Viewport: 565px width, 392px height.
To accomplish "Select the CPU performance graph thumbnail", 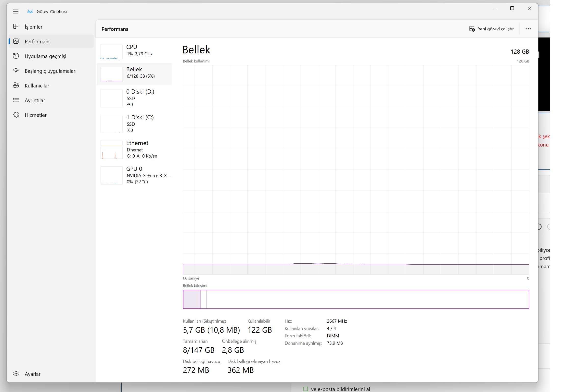I will point(111,52).
